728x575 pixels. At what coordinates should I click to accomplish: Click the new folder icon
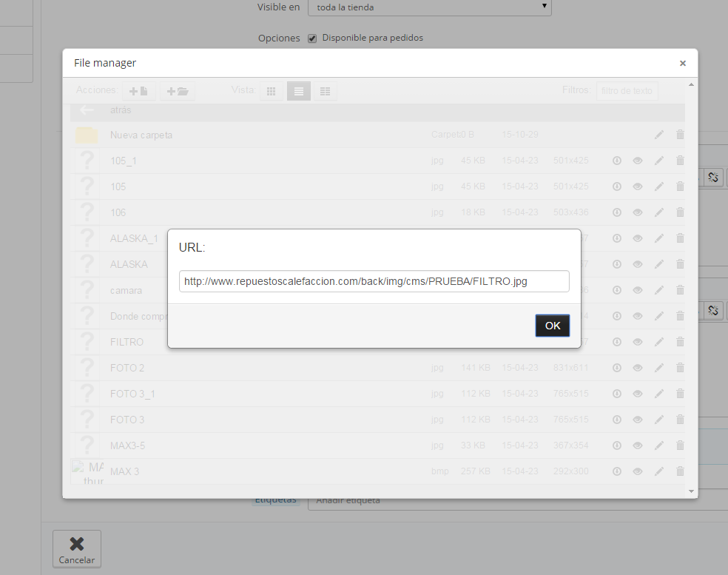pyautogui.click(x=178, y=91)
